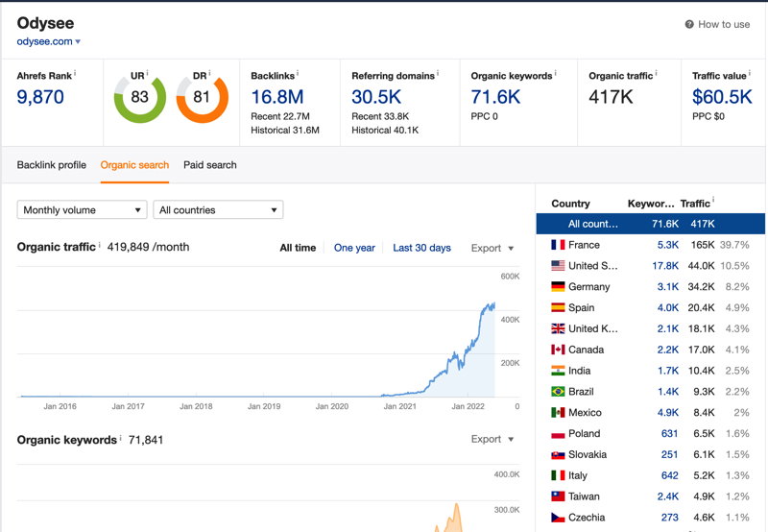This screenshot has height=532, width=768.
Task: Click the France flag icon
Action: click(558, 245)
